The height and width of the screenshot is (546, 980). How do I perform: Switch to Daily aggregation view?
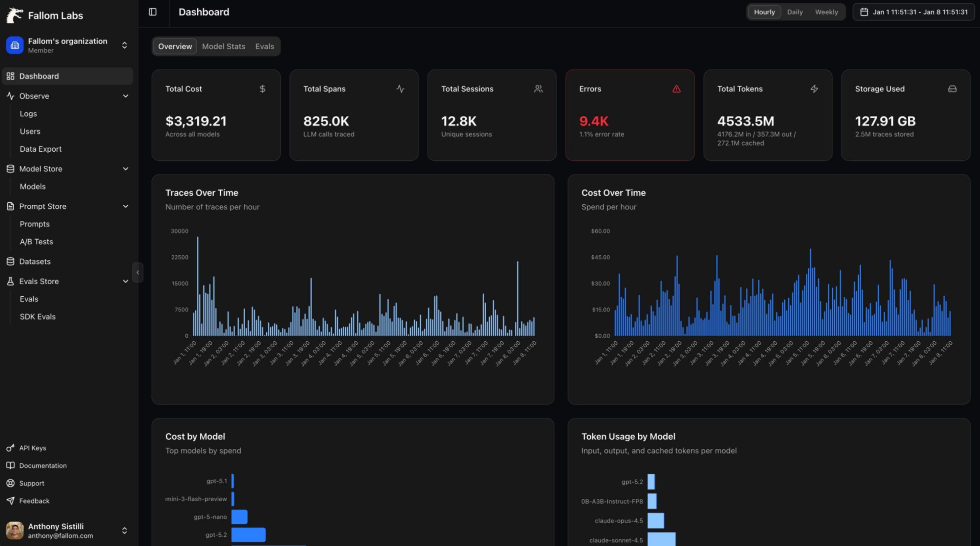(795, 12)
